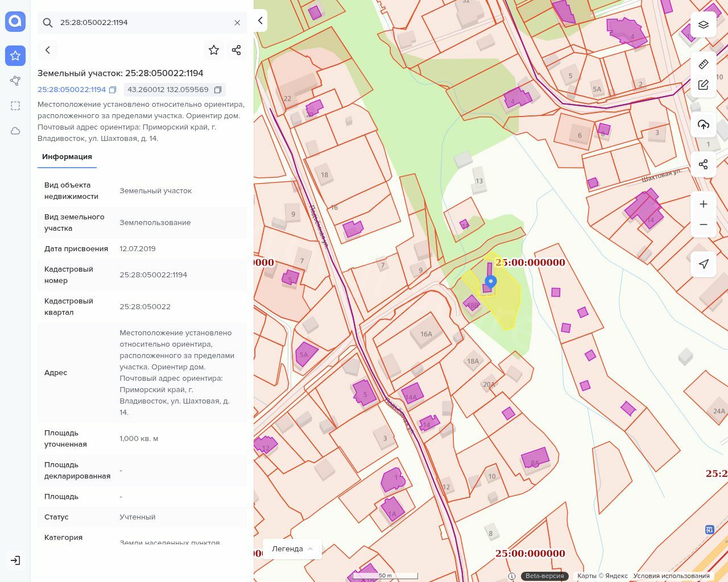Image resolution: width=728 pixels, height=582 pixels.
Task: Activate the ruler measurement tool
Action: point(704,64)
